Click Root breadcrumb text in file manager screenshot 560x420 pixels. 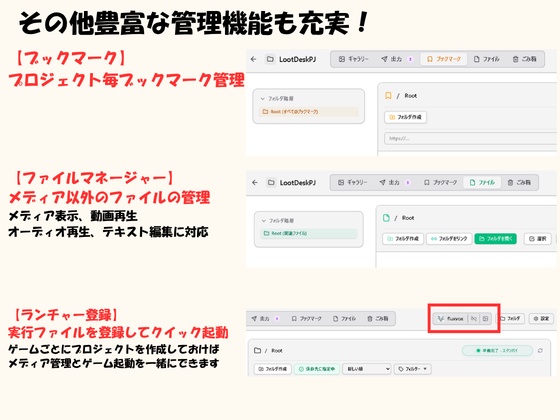[408, 218]
